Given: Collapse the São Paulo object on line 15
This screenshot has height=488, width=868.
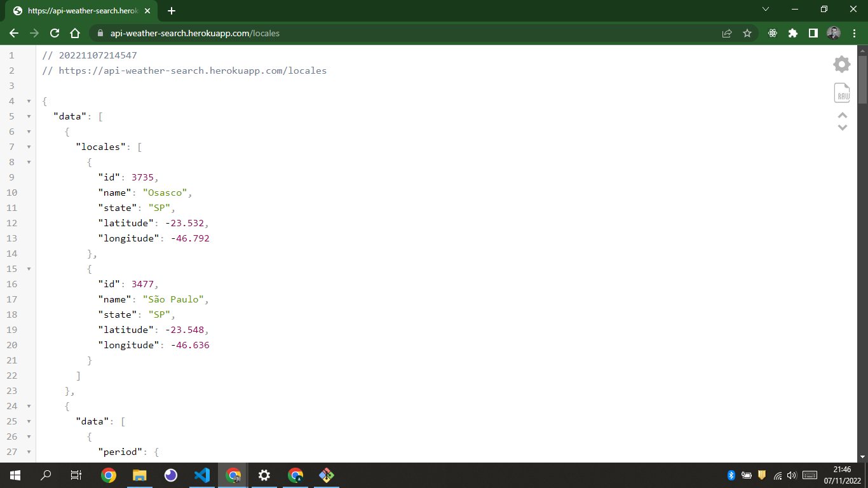Looking at the screenshot, I should point(29,269).
